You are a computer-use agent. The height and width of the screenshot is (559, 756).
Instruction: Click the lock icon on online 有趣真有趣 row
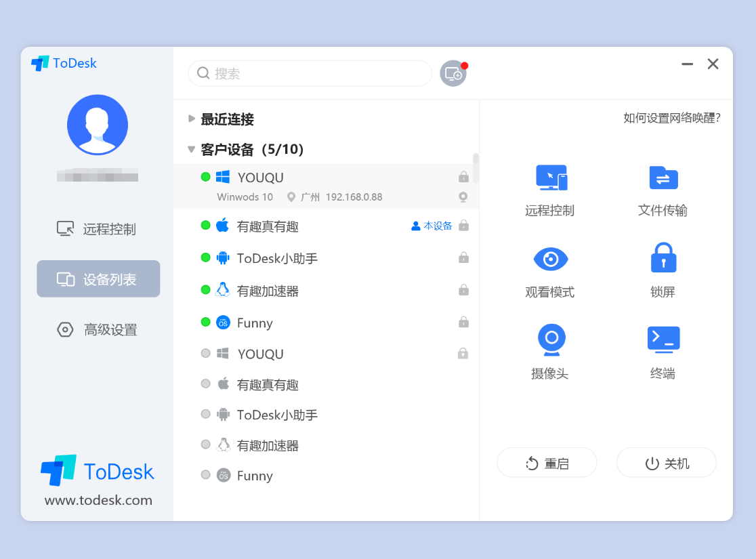(x=463, y=225)
